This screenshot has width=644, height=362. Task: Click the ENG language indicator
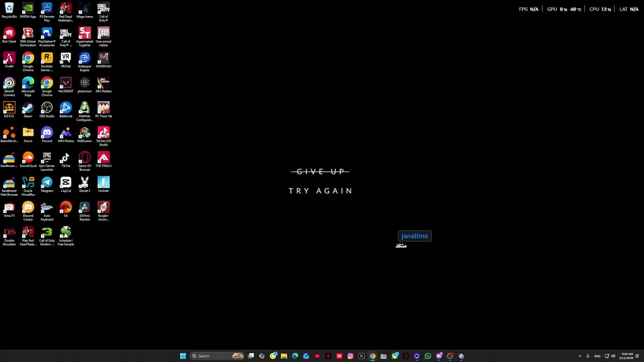click(597, 356)
